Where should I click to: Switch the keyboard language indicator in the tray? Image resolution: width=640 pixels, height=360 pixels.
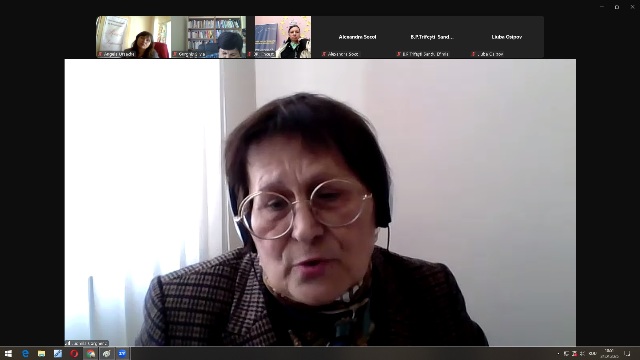pyautogui.click(x=593, y=353)
